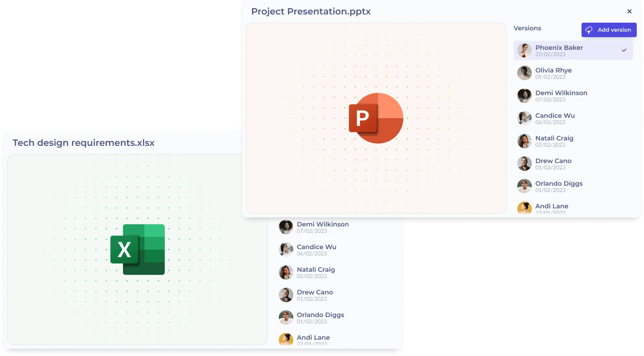The width and height of the screenshot is (644, 356).
Task: Click Drew Cano's avatar in Presentation dialog
Action: click(525, 164)
